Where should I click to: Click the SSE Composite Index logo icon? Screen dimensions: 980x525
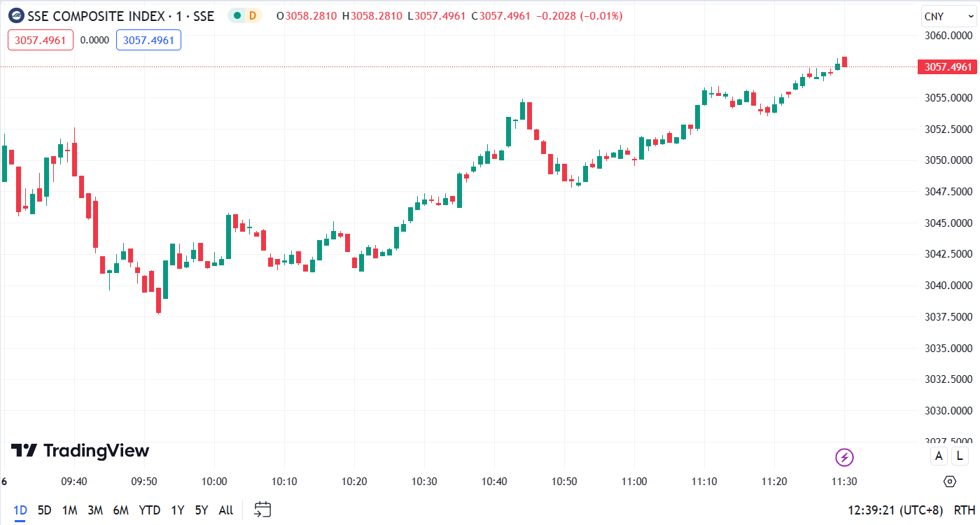pos(15,15)
